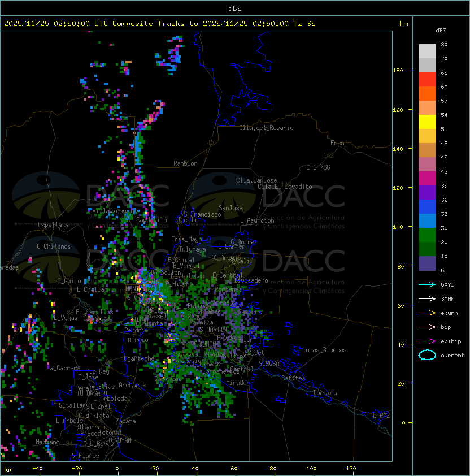Click the Potrerillos label on the map
470x476 pixels.
pos(94,312)
